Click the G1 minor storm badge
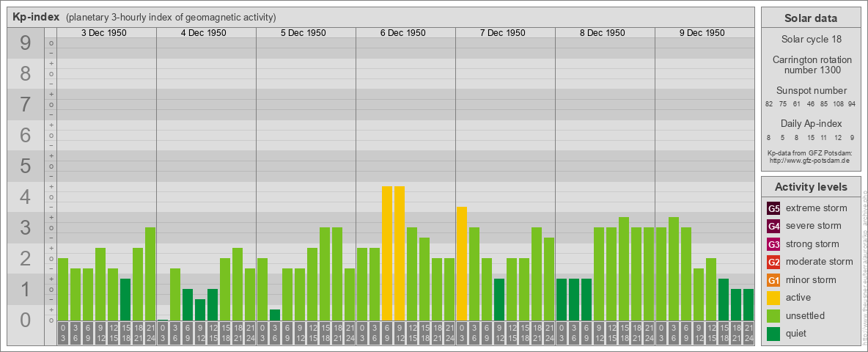The width and height of the screenshot is (868, 352). pyautogui.click(x=773, y=280)
